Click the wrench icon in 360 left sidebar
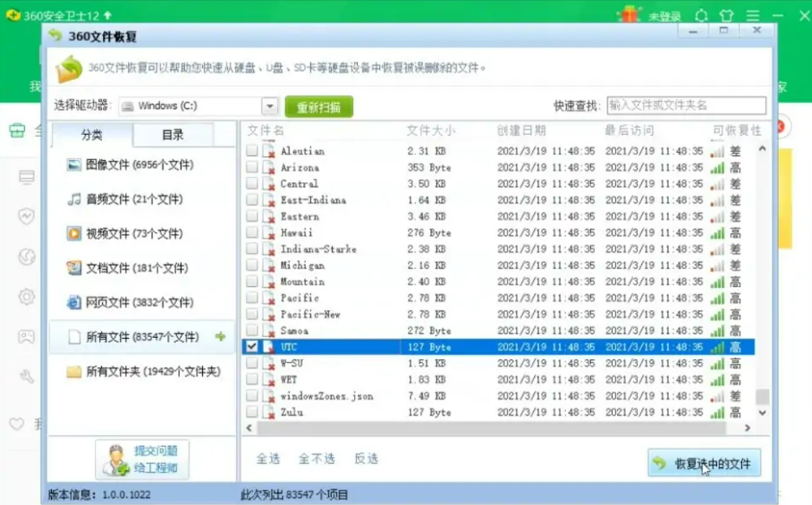Viewport: 812px width, 505px height. 27,376
